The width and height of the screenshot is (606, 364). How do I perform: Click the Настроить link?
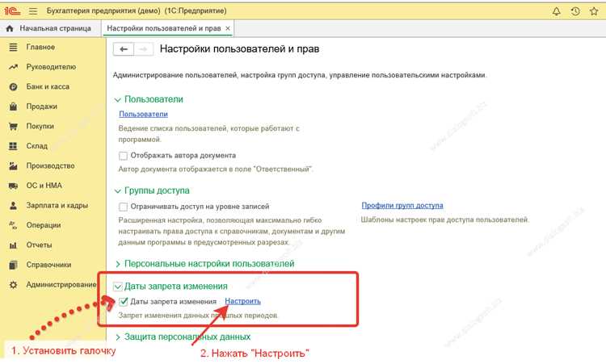point(242,301)
